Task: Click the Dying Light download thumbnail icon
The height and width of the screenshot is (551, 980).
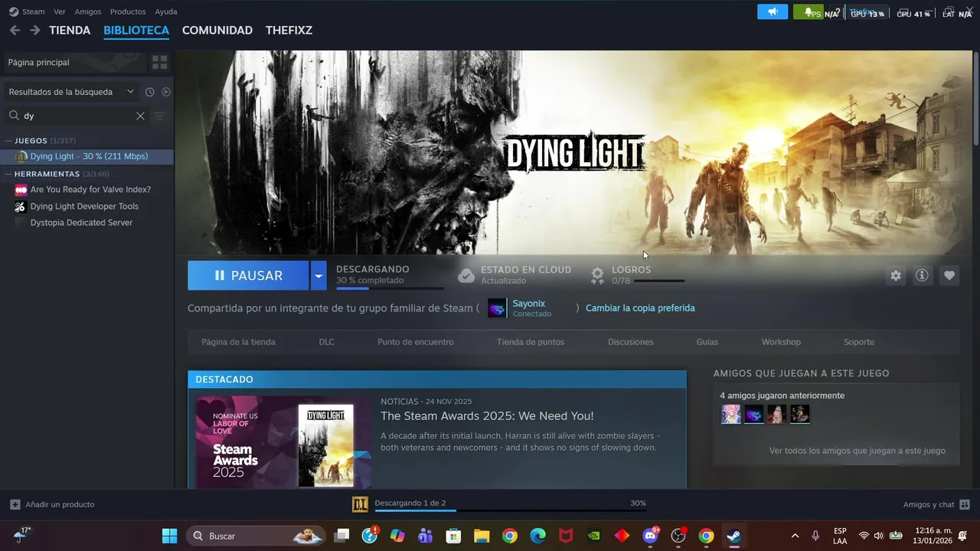Action: point(360,504)
